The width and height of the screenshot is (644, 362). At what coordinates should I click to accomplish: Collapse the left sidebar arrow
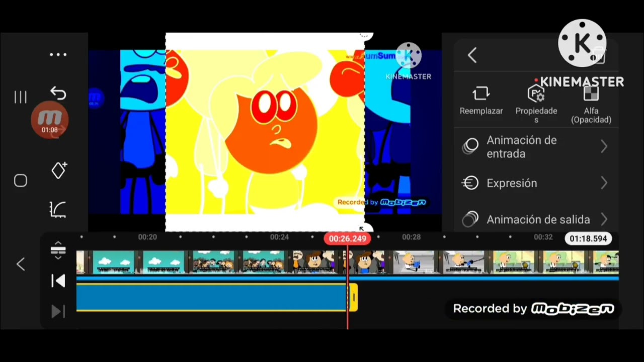coord(21,264)
